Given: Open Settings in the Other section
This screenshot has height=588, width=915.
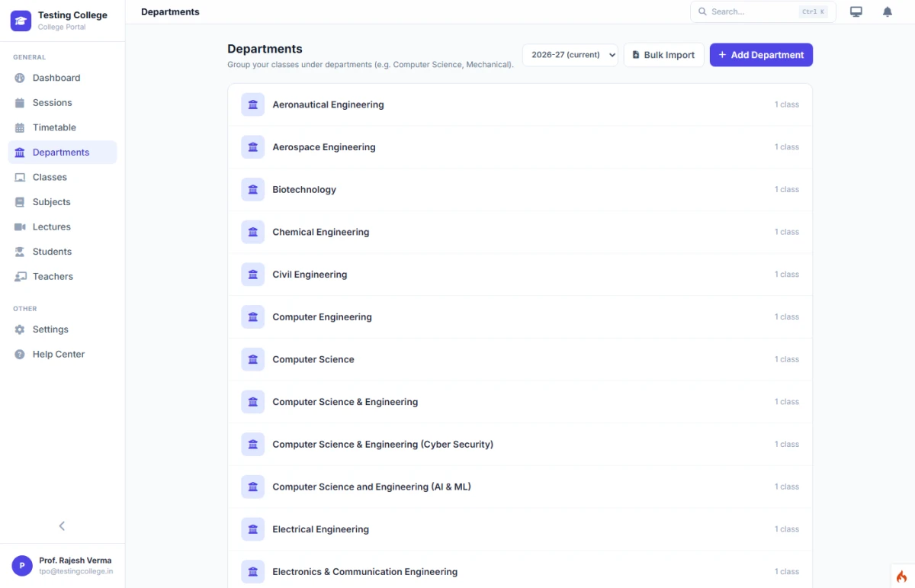Looking at the screenshot, I should click(63, 329).
